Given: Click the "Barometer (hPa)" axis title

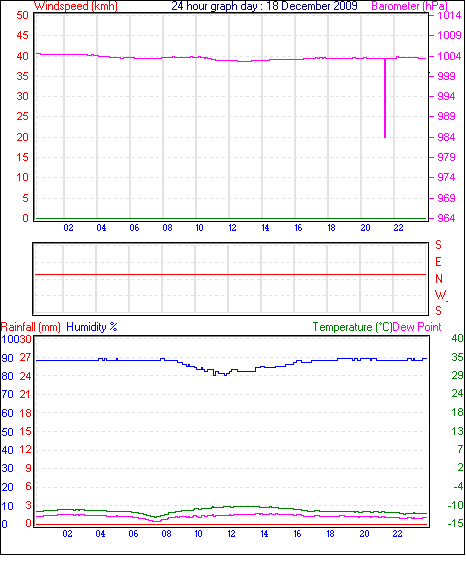Looking at the screenshot, I should (x=409, y=6).
